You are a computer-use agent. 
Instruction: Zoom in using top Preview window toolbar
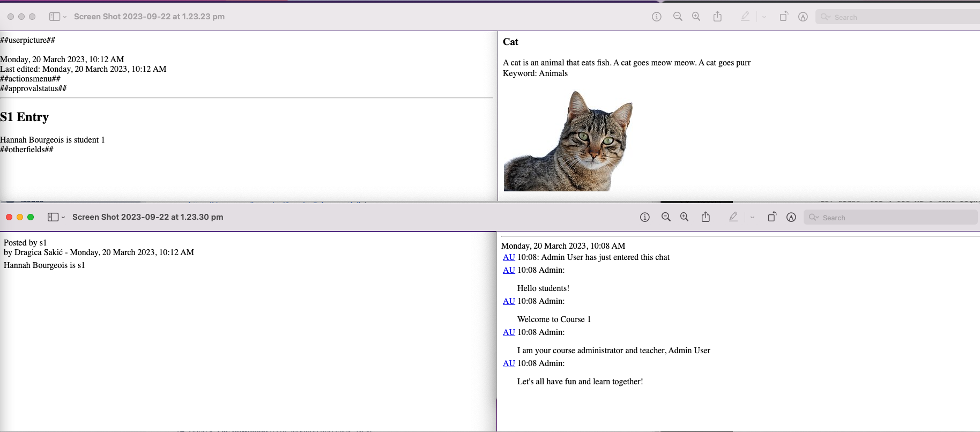[696, 17]
